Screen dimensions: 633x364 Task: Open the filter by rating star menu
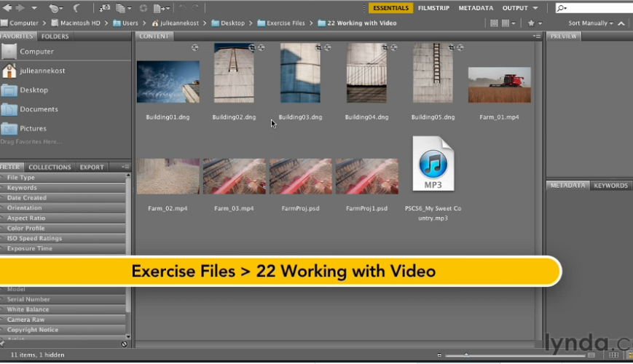pyautogui.click(x=535, y=23)
